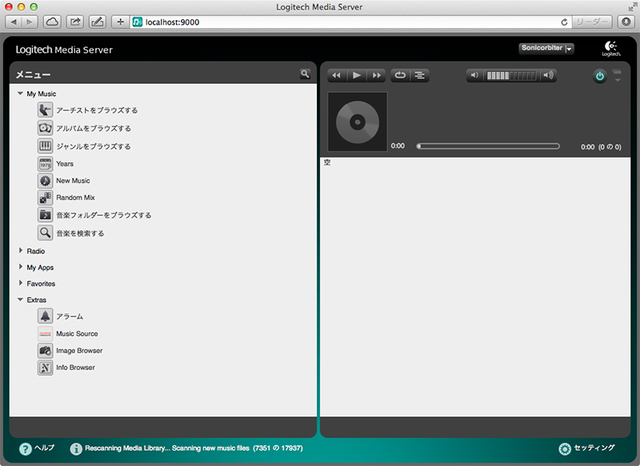This screenshot has height=466, width=640.
Task: Click the Music Source icon
Action: [x=45, y=333]
